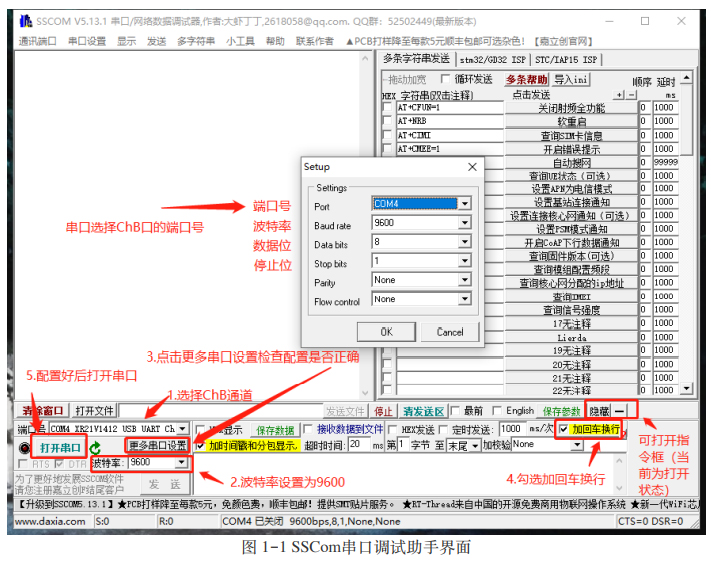Click OK in the Setup dialog
The width and height of the screenshot is (711, 562).
(x=386, y=332)
